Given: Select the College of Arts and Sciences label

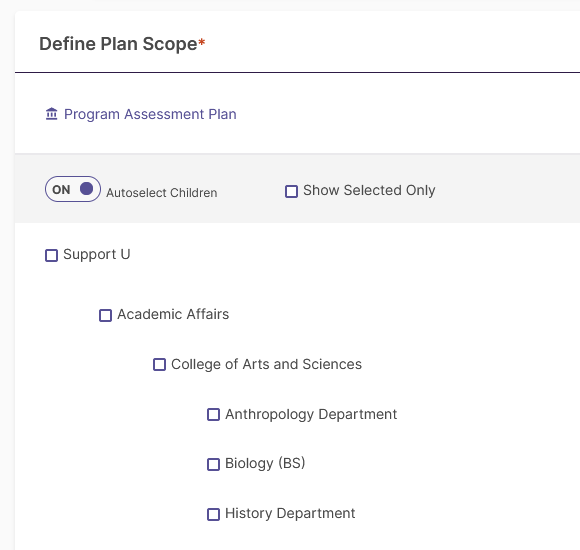Looking at the screenshot, I should (266, 364).
